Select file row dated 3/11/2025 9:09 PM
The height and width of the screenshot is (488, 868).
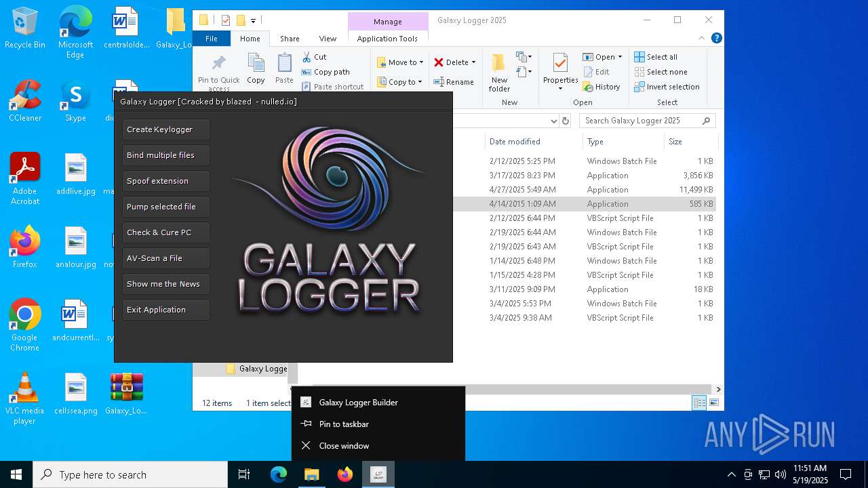(585, 289)
